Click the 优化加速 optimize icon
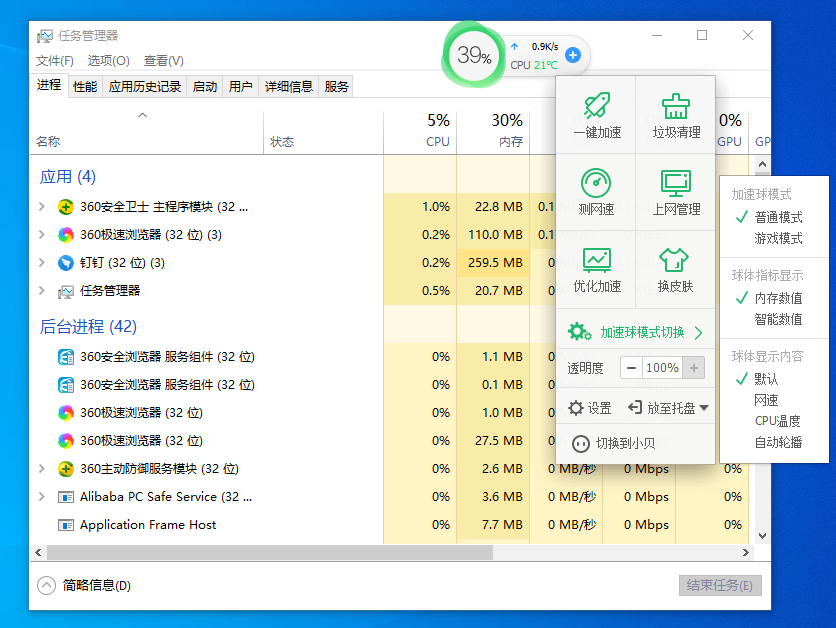Screen dimensions: 836x628 pos(597,260)
